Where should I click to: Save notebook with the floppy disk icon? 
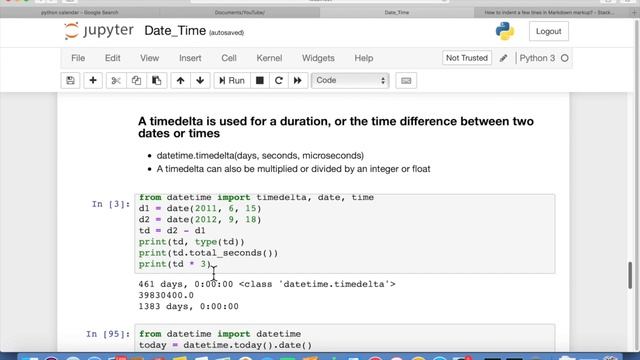pos(70,80)
